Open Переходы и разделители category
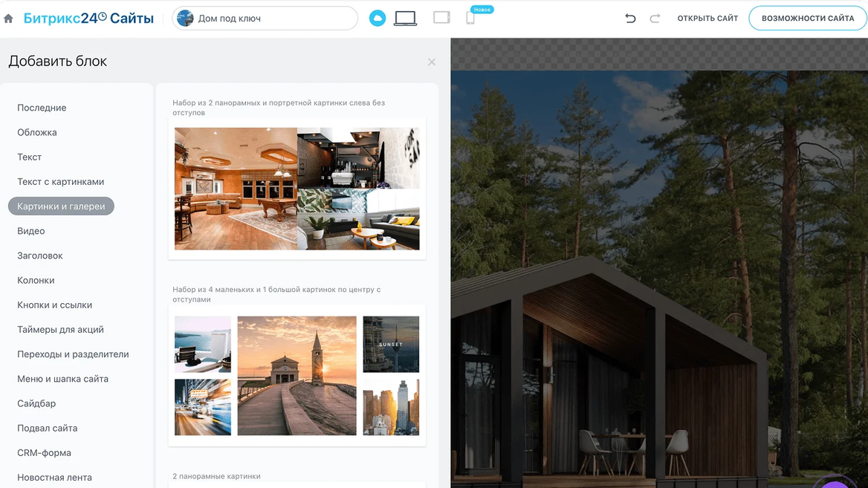Image resolution: width=868 pixels, height=488 pixels. pyautogui.click(x=73, y=354)
